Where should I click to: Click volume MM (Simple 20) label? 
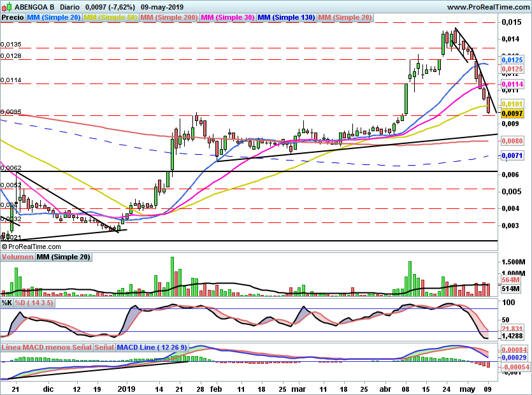(x=64, y=257)
